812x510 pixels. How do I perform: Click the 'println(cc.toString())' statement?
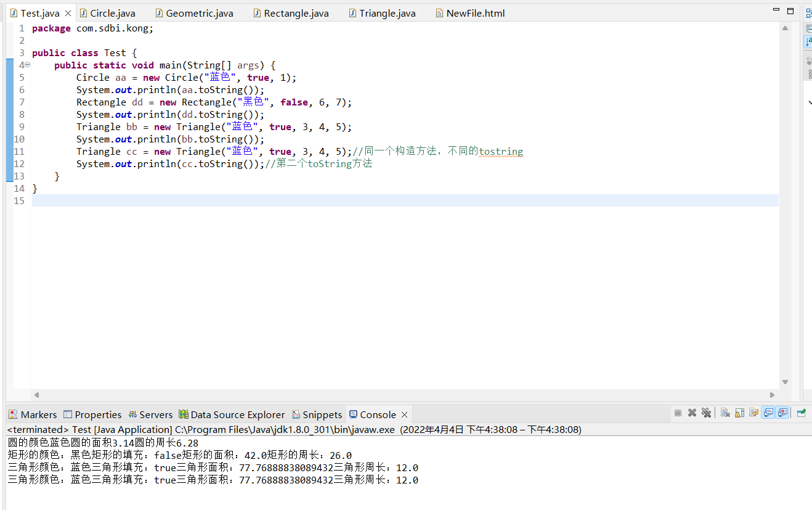pyautogui.click(x=170, y=164)
